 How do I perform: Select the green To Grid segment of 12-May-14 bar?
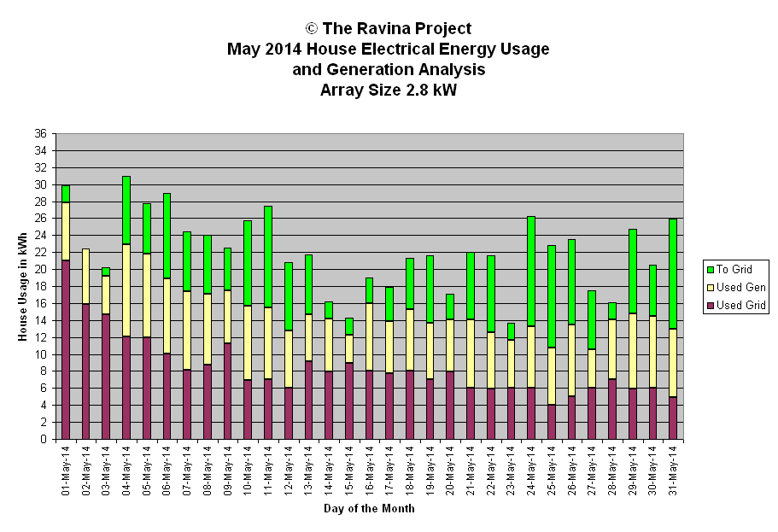[289, 297]
